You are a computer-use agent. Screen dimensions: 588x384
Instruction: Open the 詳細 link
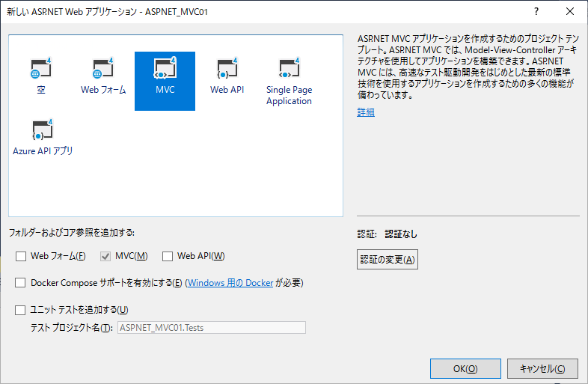(366, 112)
